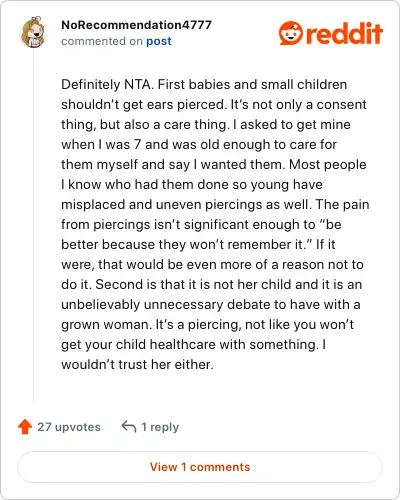The image size is (400, 500).
Task: Open NoRecommendation4777's avatar image
Action: 33,32
